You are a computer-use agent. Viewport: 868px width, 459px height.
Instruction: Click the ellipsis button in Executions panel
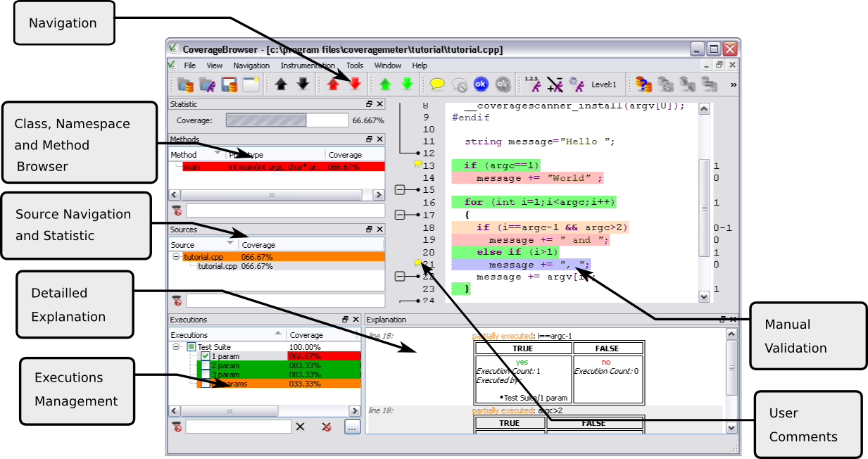pos(353,427)
